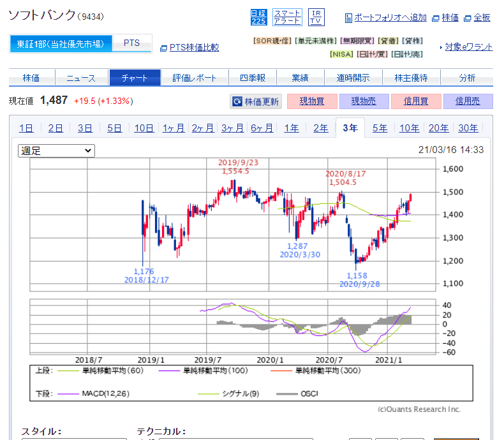Click the portfolio document icon
The image size is (504, 440).
[348, 18]
